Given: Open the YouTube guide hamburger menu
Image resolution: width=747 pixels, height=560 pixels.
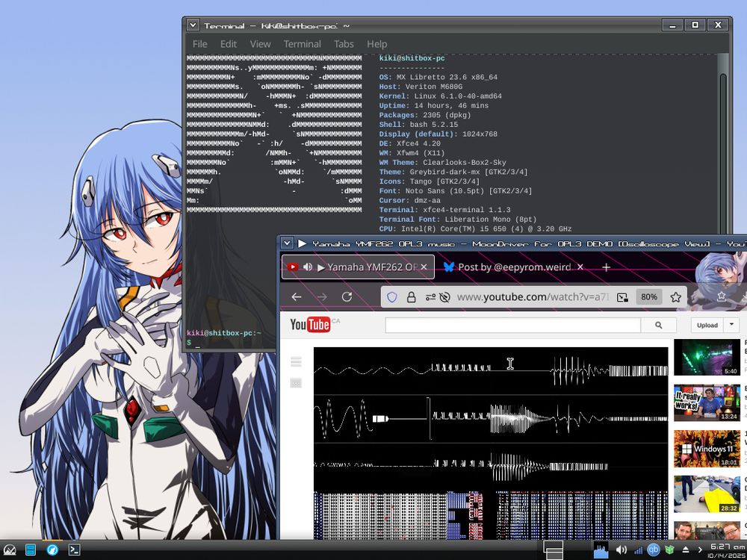Looking at the screenshot, I should point(296,362).
